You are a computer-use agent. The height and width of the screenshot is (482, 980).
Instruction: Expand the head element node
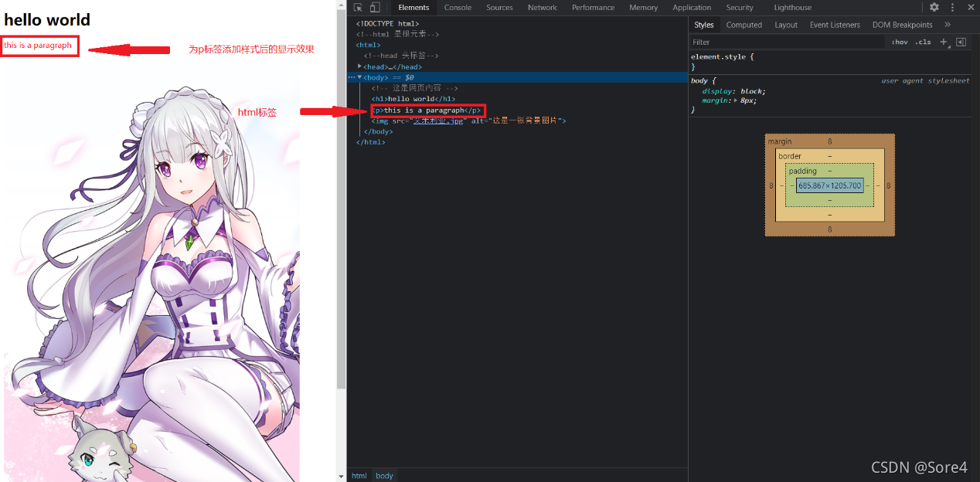click(x=359, y=66)
